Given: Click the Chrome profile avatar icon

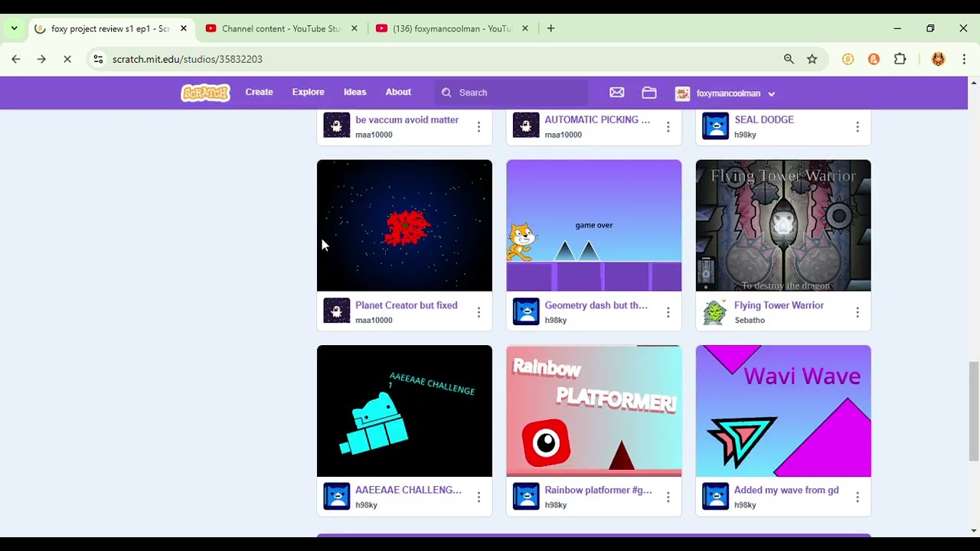Looking at the screenshot, I should (x=938, y=59).
